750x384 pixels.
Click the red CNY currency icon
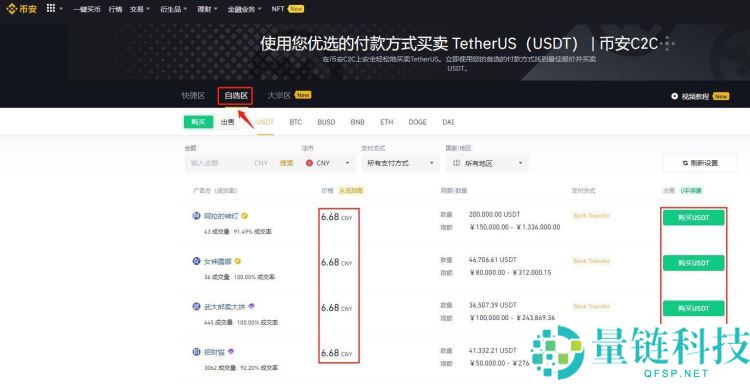[x=309, y=163]
